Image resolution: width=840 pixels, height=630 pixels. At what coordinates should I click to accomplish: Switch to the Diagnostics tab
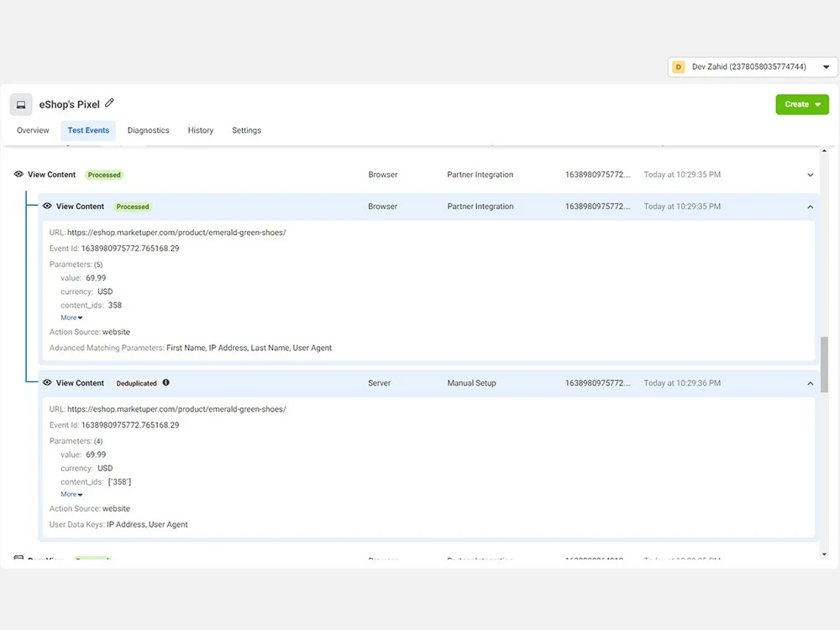coord(149,130)
